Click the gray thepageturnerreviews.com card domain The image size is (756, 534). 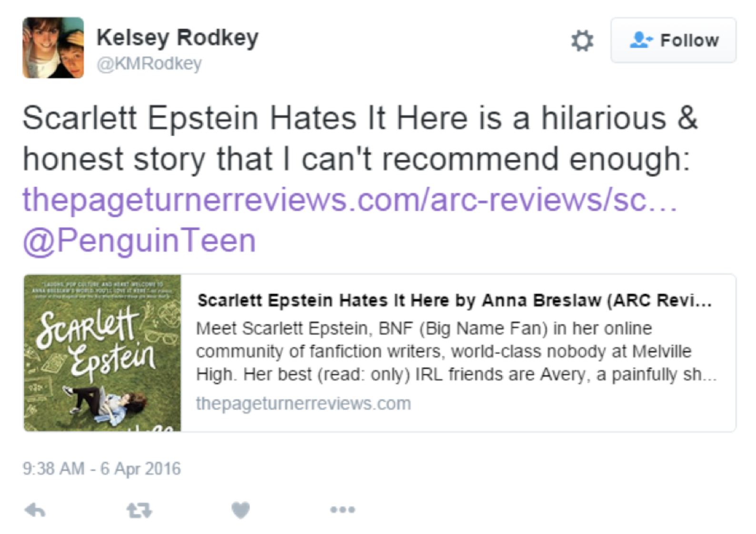pos(303,403)
